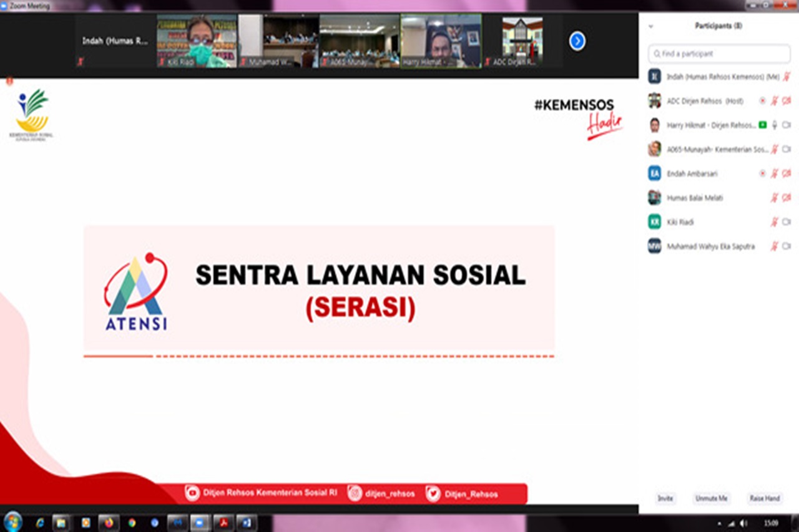Click muted mic icon for Muhamad Wahyu Eka Saputra
The width and height of the screenshot is (799, 532).
pos(775,246)
